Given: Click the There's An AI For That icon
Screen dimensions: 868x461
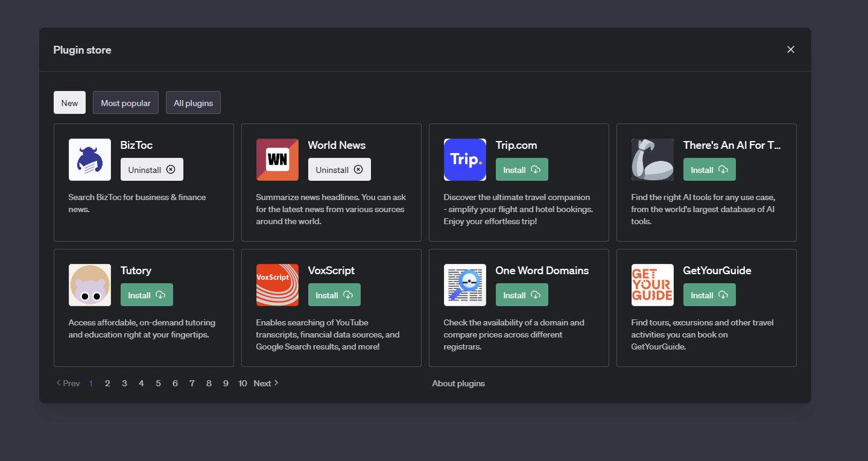Looking at the screenshot, I should [652, 159].
